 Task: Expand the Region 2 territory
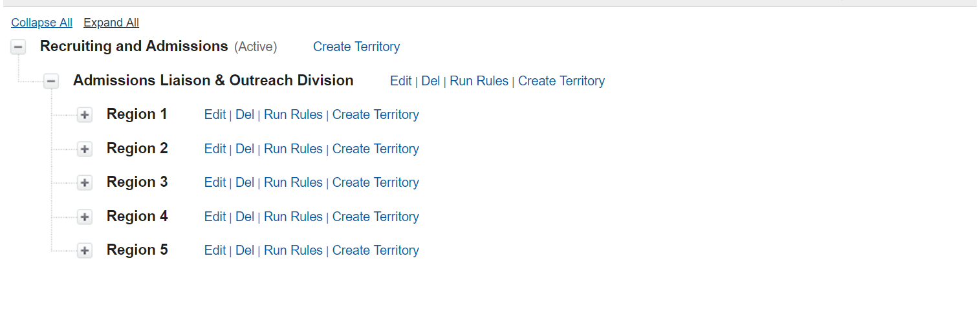85,149
